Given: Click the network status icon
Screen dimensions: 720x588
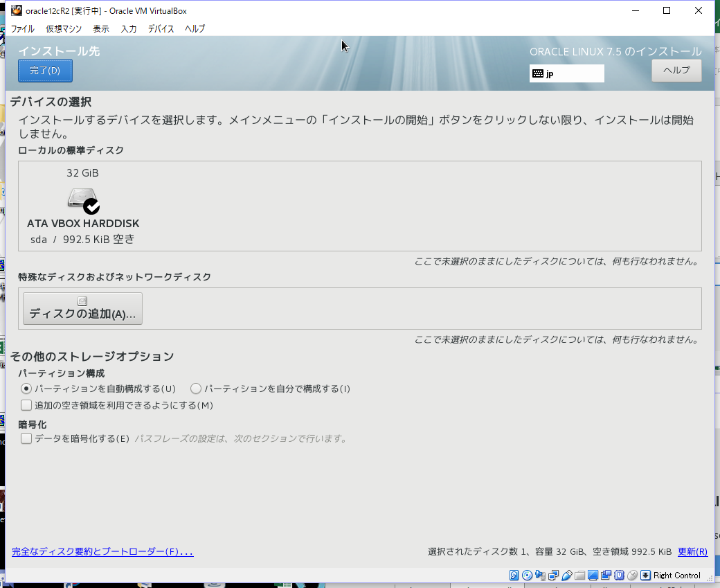Looking at the screenshot, I should [x=552, y=576].
